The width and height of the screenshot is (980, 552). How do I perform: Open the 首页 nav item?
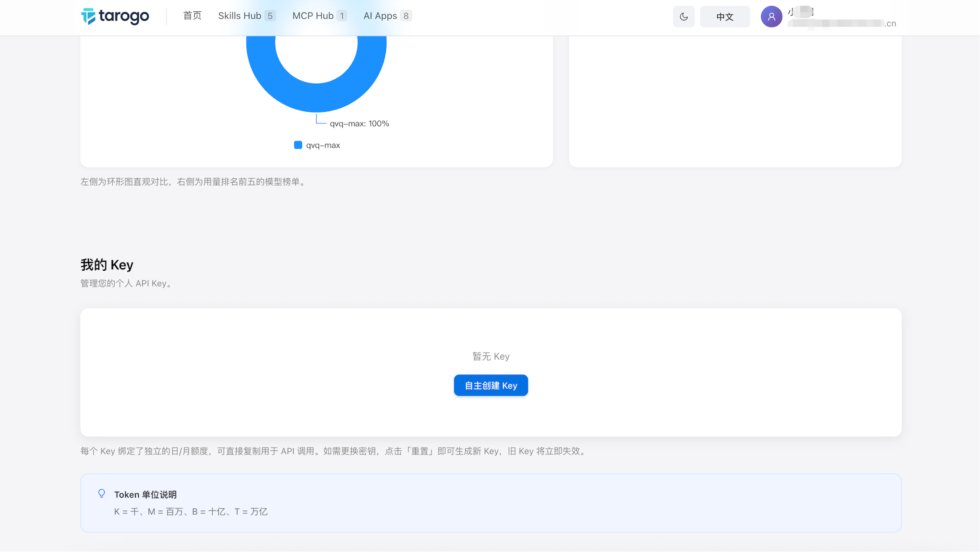192,16
